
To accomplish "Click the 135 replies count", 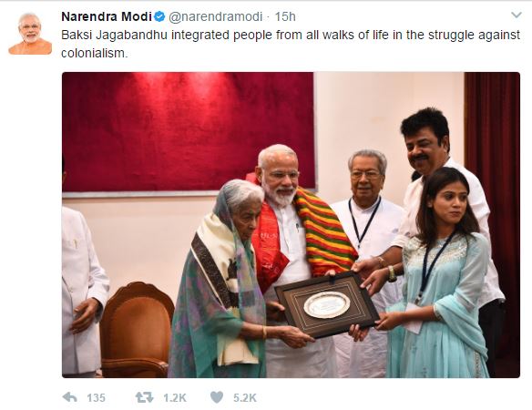I will click(x=96, y=397).
